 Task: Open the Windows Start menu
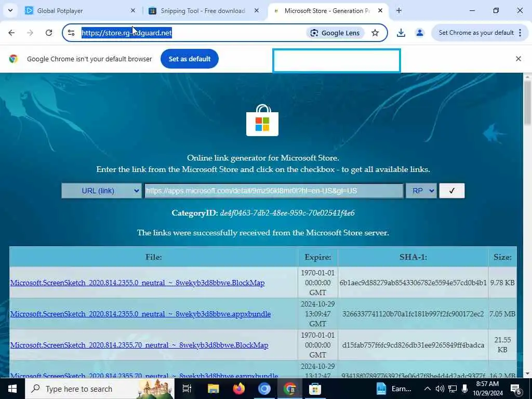coord(12,389)
